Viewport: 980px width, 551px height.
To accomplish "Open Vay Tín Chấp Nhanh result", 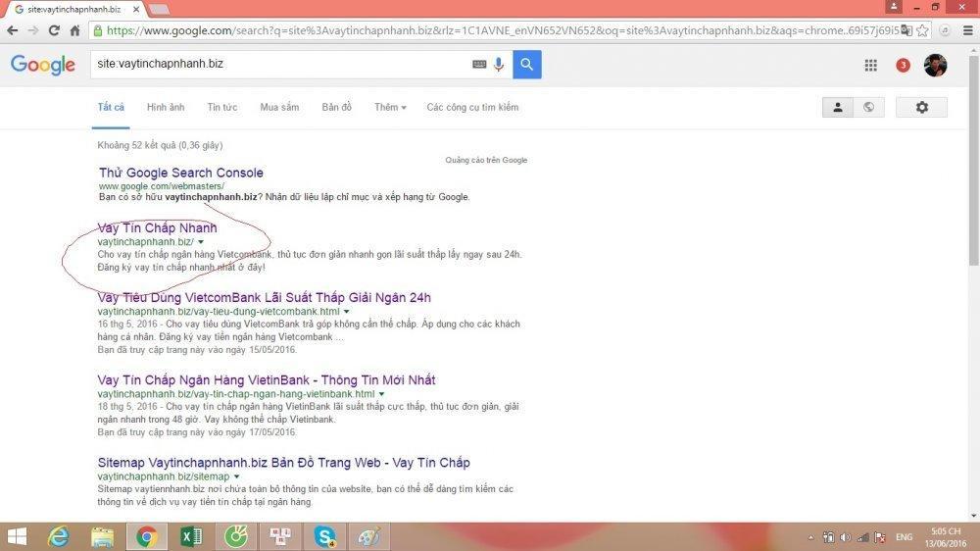I will pos(157,227).
